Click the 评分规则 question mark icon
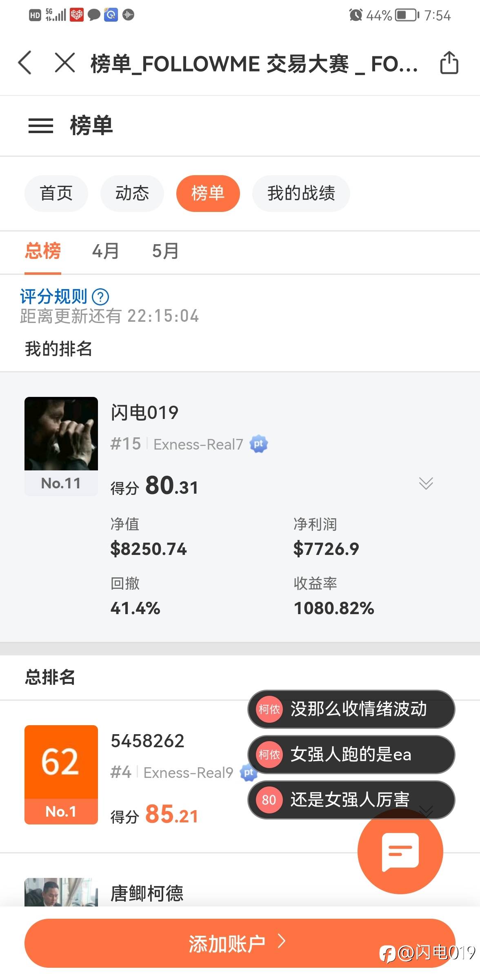The height and width of the screenshot is (980, 480). point(100,297)
